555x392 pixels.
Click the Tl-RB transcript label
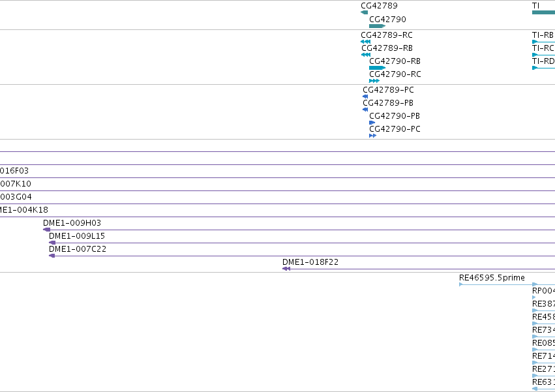543,35
